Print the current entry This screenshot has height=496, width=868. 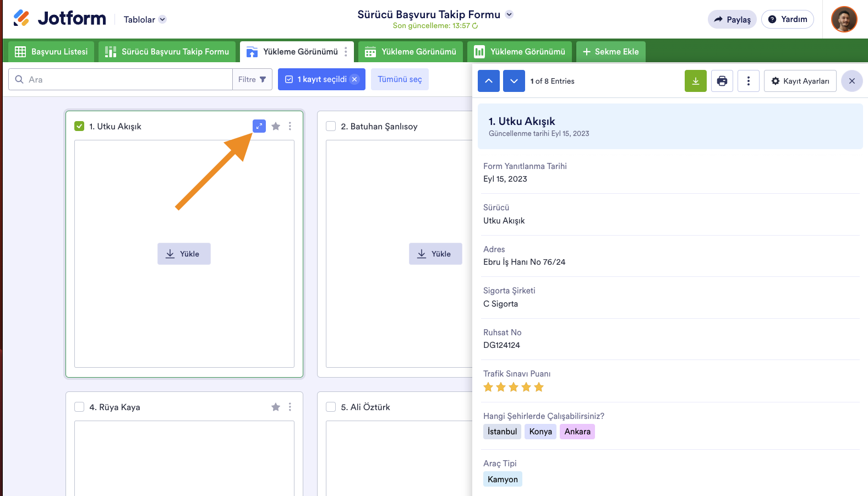pyautogui.click(x=722, y=81)
